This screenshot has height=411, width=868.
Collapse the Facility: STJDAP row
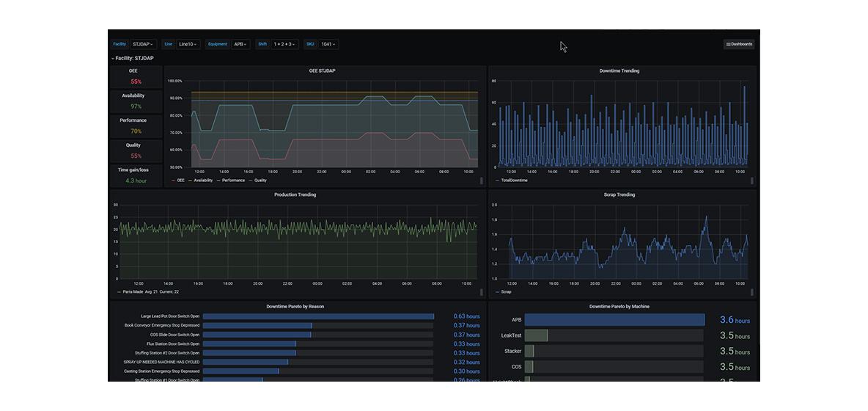tap(133, 58)
